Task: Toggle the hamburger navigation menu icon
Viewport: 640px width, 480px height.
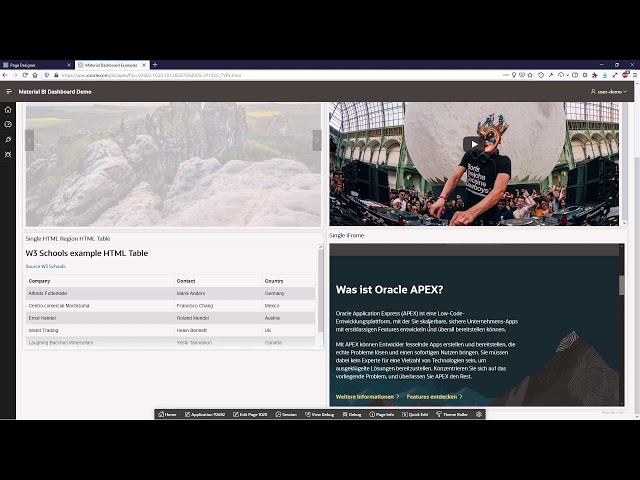Action: pos(9,91)
